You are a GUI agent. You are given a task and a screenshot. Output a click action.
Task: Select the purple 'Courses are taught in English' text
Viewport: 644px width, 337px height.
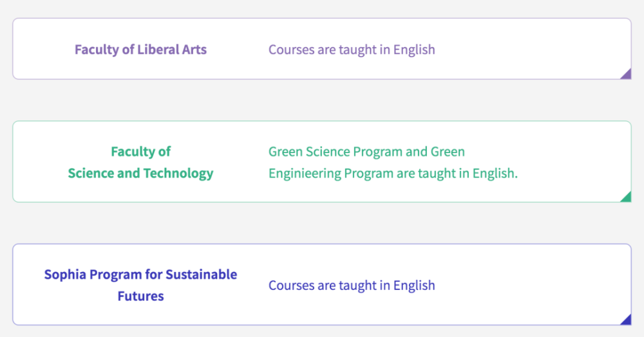[352, 50]
